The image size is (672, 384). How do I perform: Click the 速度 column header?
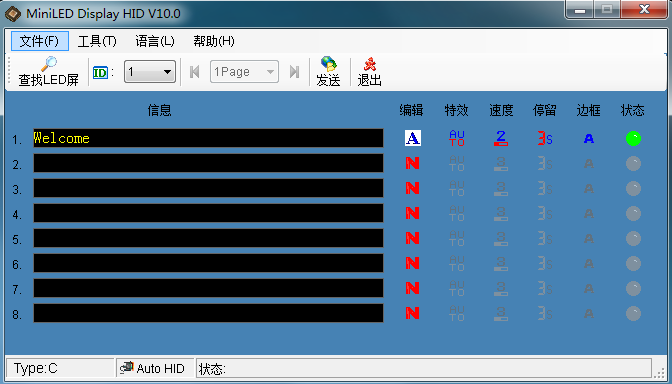click(x=501, y=110)
